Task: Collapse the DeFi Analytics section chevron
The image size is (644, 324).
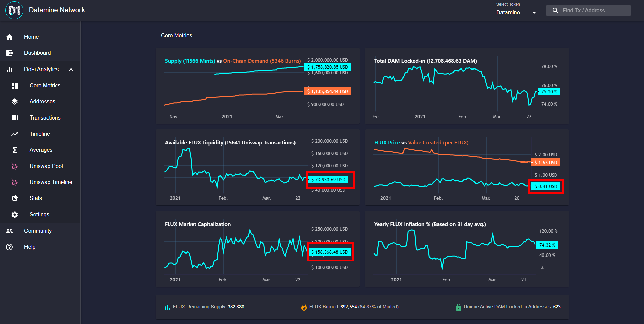Action: click(x=71, y=70)
